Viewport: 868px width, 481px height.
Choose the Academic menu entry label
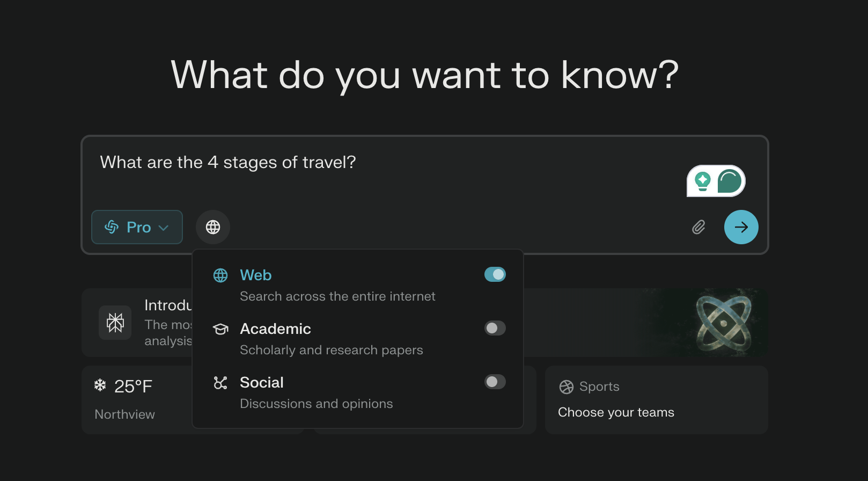click(275, 329)
